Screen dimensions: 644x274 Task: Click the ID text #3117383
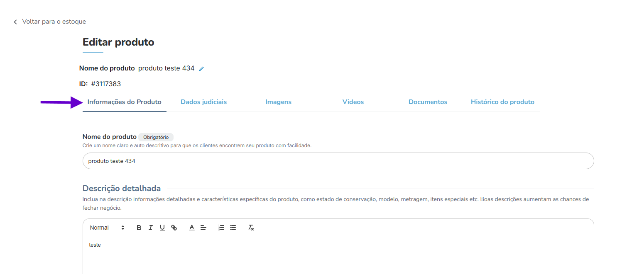pos(106,84)
